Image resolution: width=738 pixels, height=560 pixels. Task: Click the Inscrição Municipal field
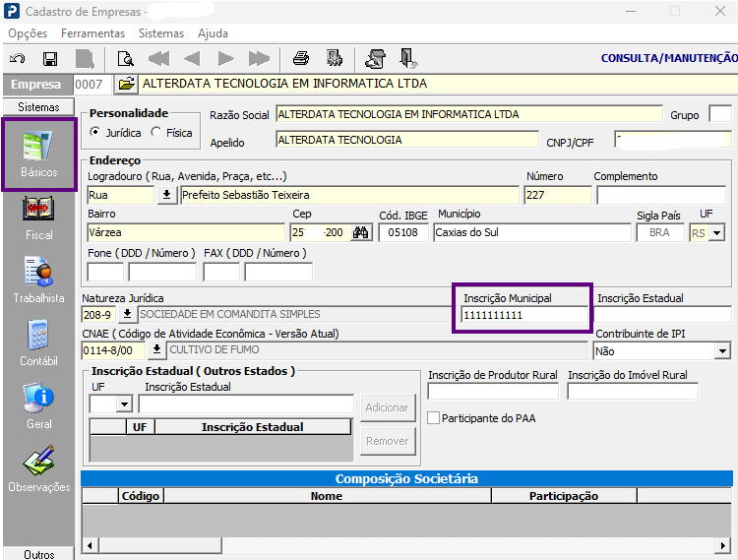coord(524,315)
